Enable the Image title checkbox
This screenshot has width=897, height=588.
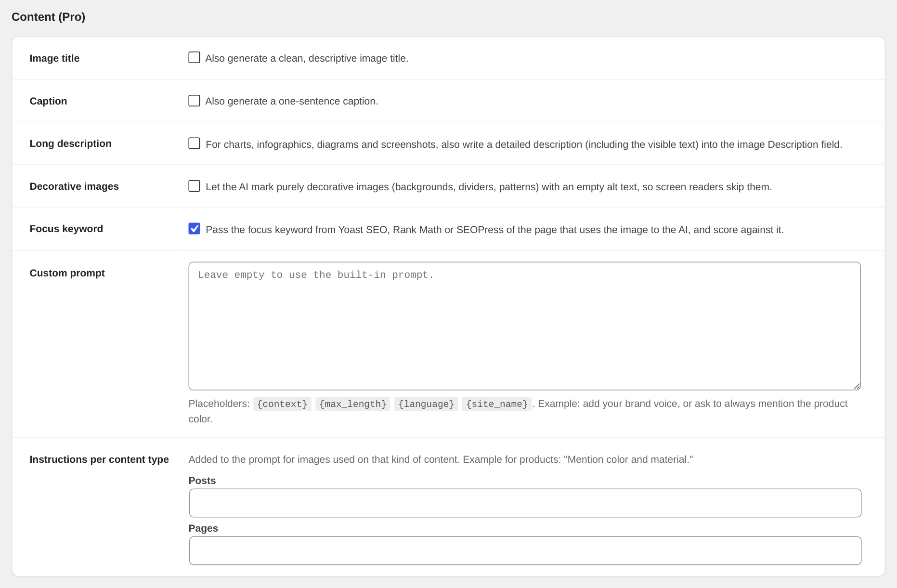[x=194, y=58]
